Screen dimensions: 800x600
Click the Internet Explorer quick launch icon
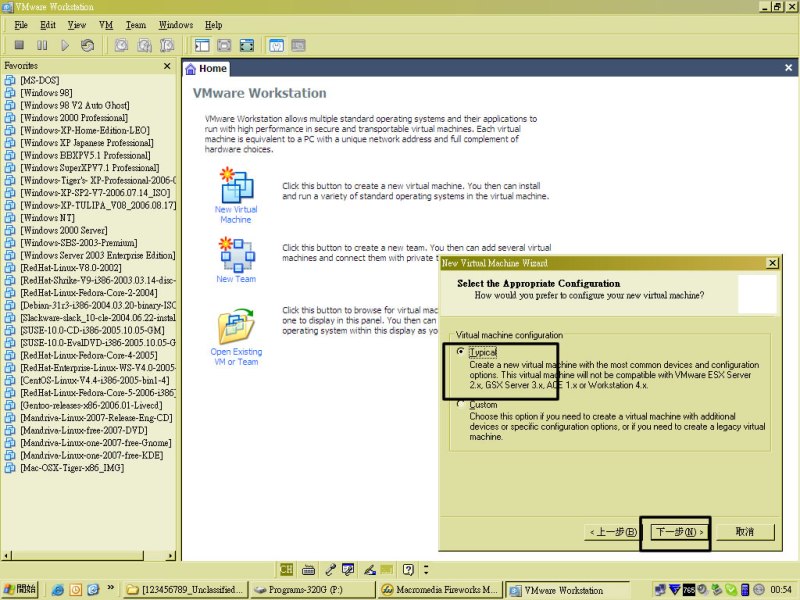[x=58, y=590]
